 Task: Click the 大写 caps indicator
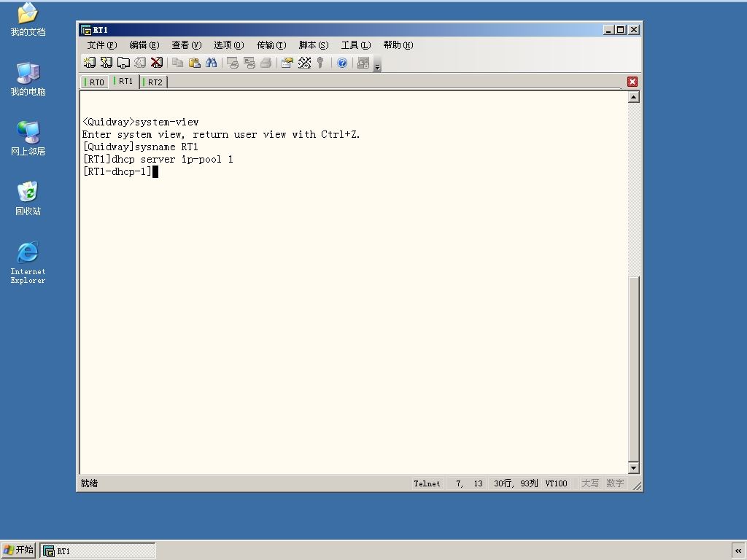[589, 484]
